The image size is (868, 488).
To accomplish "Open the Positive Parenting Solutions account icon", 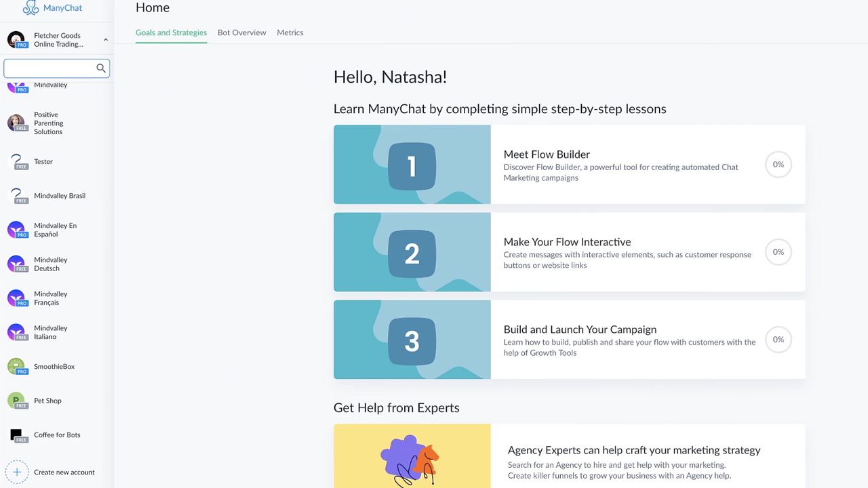I will pos(17,123).
